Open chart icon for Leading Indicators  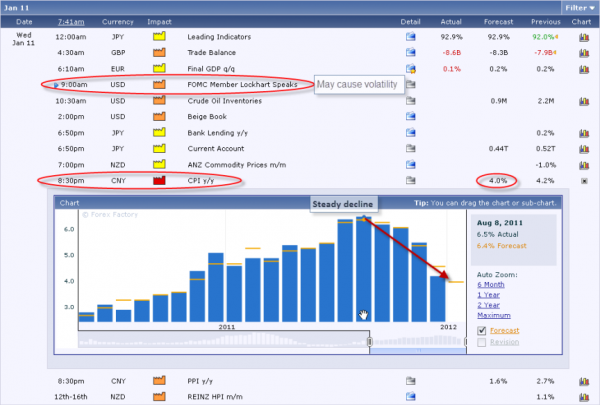tap(584, 37)
